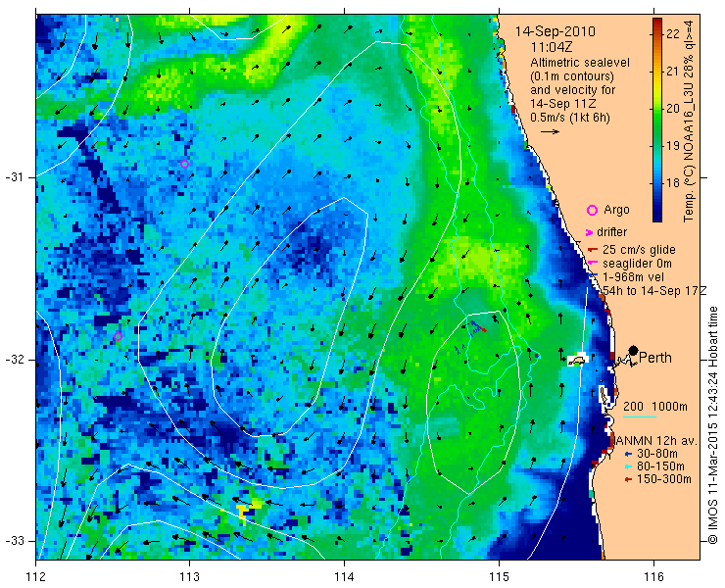This screenshot has height=588, width=725.
Task: Click the colorbar tick label 22
Action: coord(673,33)
